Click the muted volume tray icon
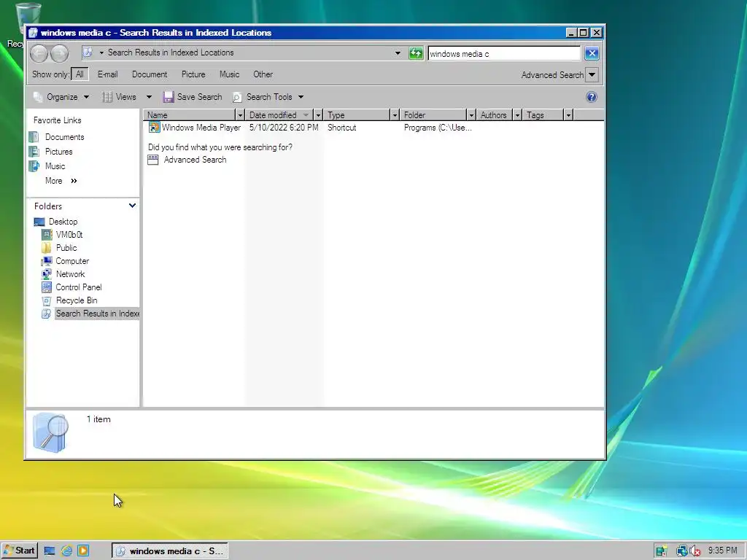This screenshot has height=560, width=747. pyautogui.click(x=695, y=551)
